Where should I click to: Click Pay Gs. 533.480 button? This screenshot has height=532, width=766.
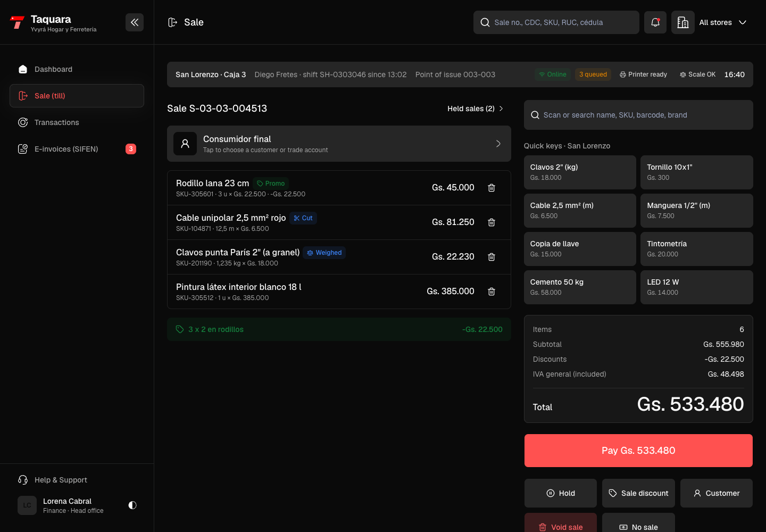(x=638, y=451)
